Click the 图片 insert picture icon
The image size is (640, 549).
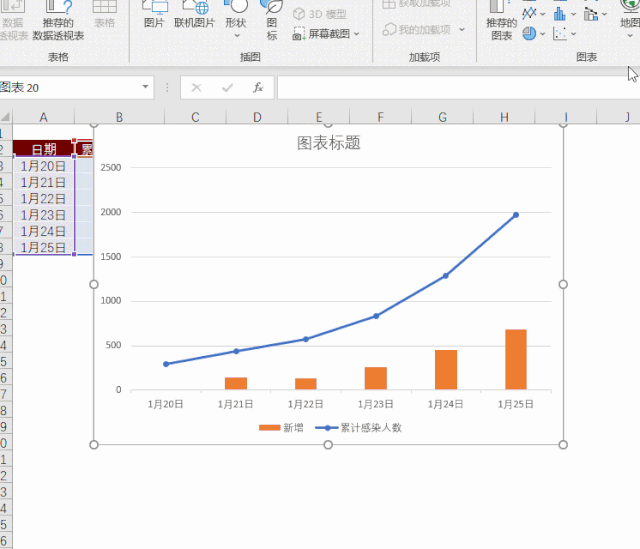click(x=154, y=15)
